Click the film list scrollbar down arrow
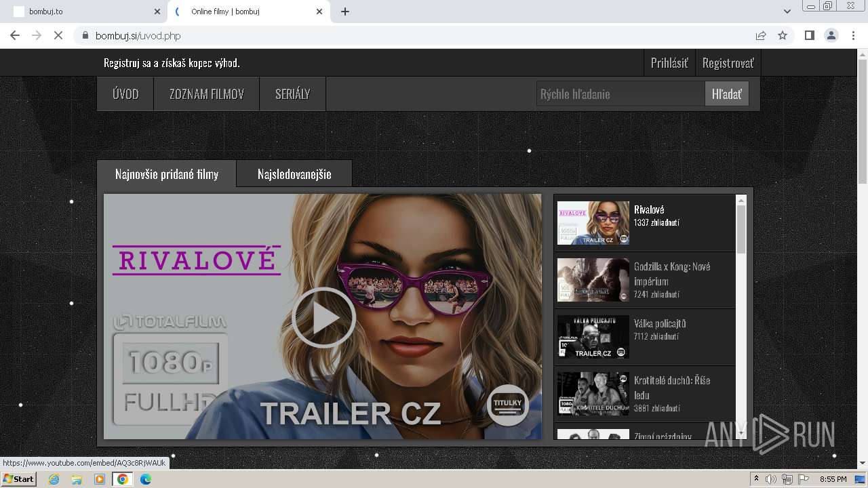The image size is (868, 488). point(741,432)
